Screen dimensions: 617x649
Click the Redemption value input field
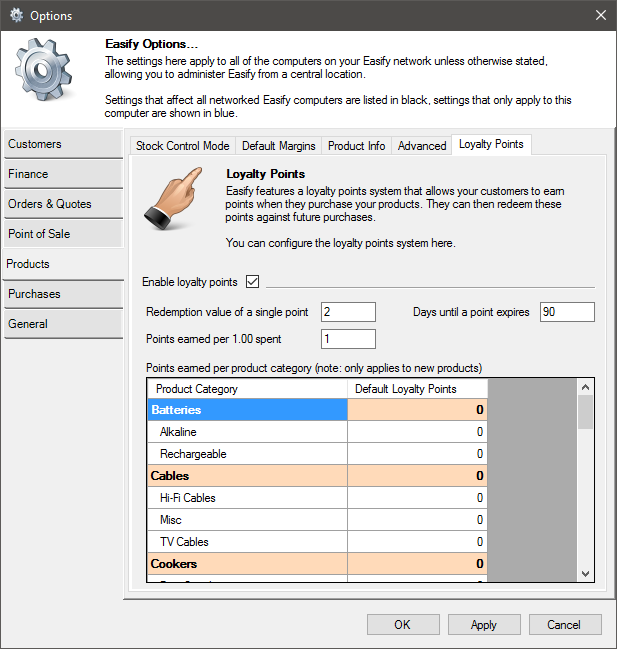[348, 312]
